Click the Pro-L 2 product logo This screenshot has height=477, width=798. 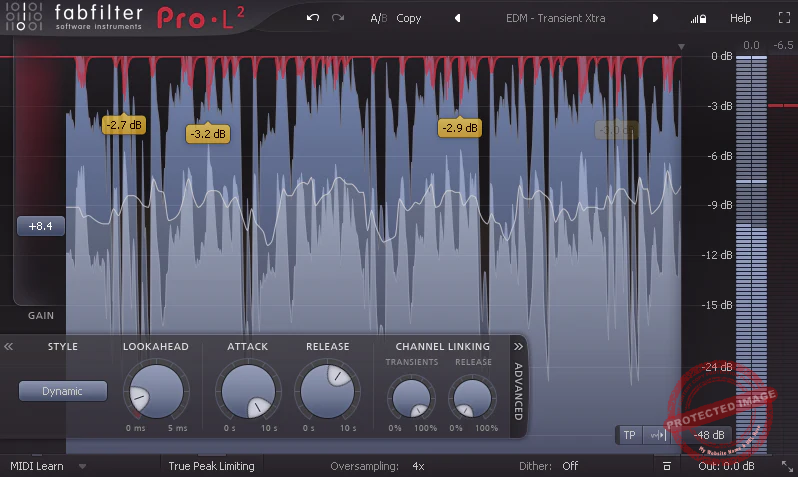tap(201, 18)
